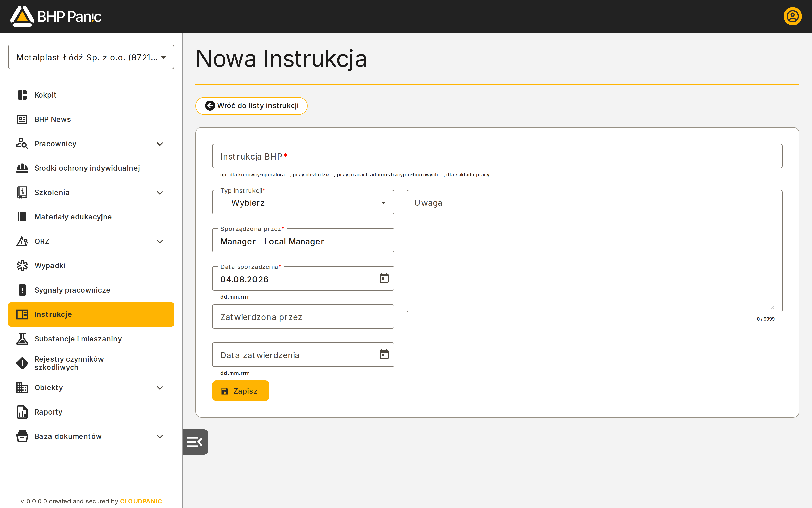Open the Typ instrukcji dropdown
Viewport: 812px width, 508px height.
(303, 203)
